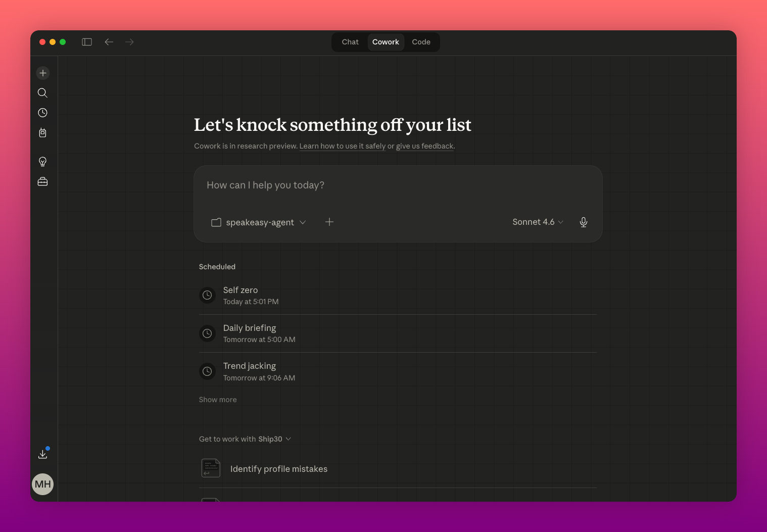Click the lightbulb ideas icon in sidebar

43,162
